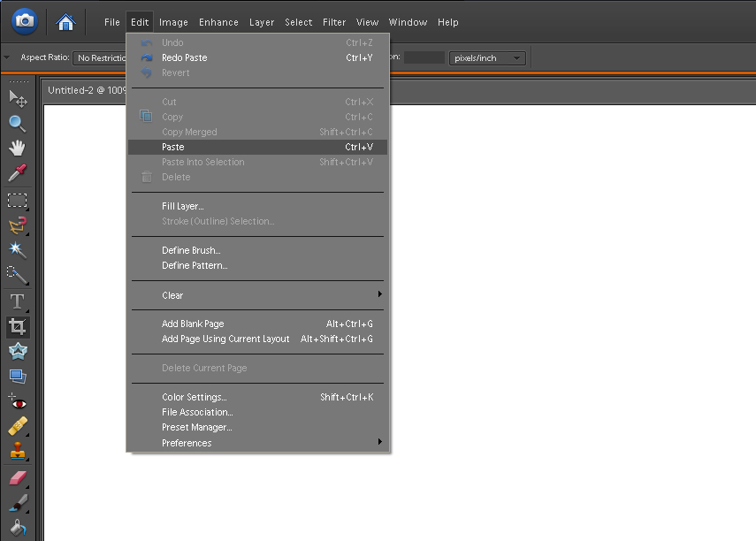Pick the Hand tool
The height and width of the screenshot is (541, 756).
(x=18, y=148)
